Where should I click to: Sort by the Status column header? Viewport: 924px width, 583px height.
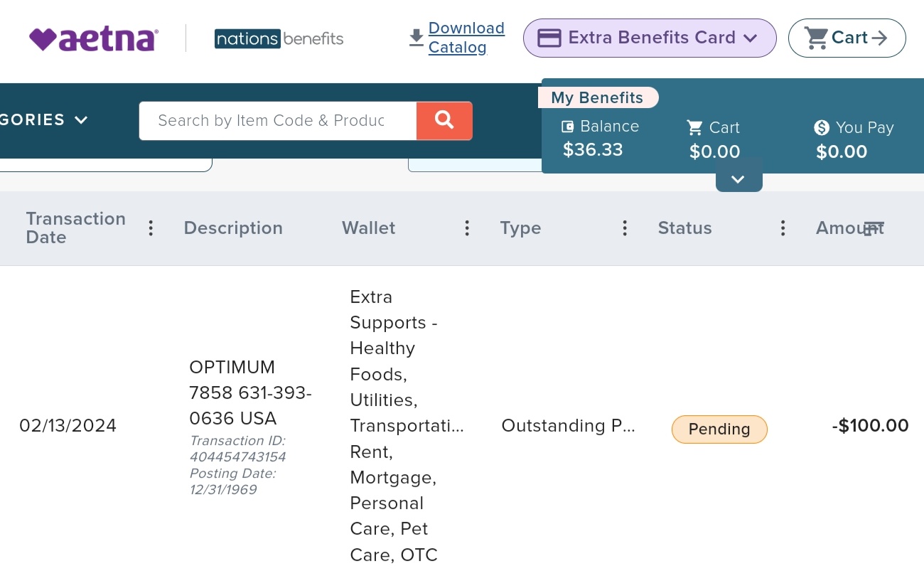[684, 228]
